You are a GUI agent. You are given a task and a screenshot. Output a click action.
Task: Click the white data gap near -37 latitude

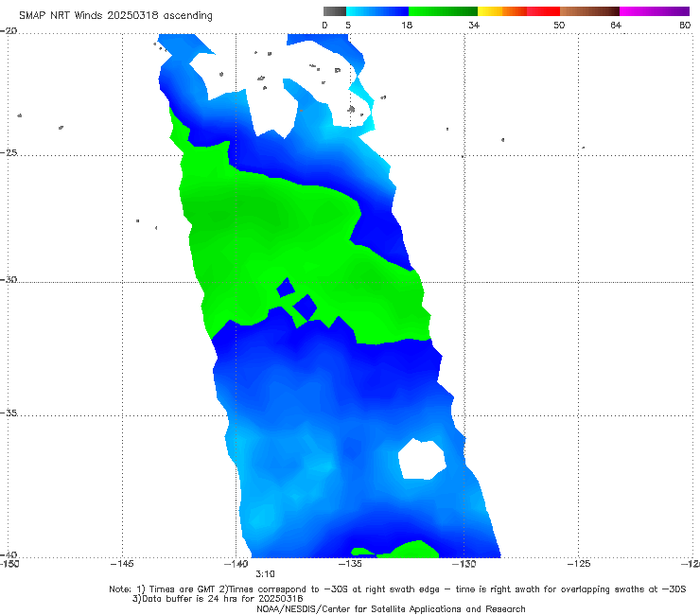pyautogui.click(x=422, y=459)
